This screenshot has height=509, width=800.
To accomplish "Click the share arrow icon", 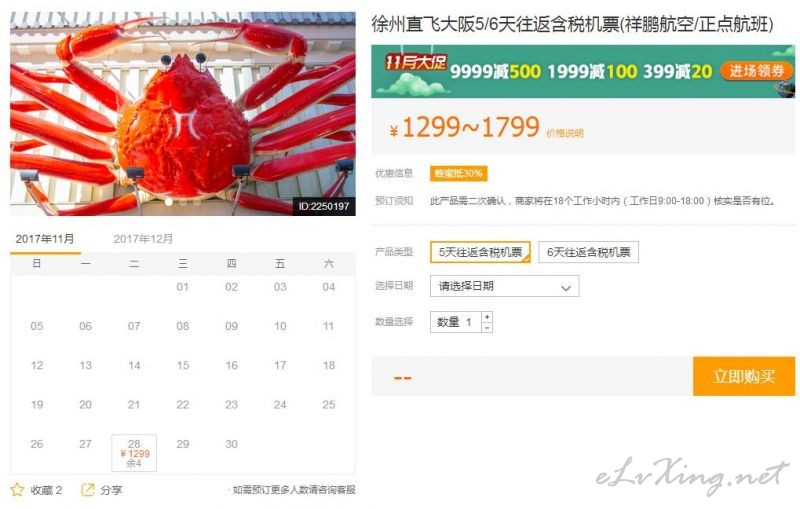I will [88, 490].
